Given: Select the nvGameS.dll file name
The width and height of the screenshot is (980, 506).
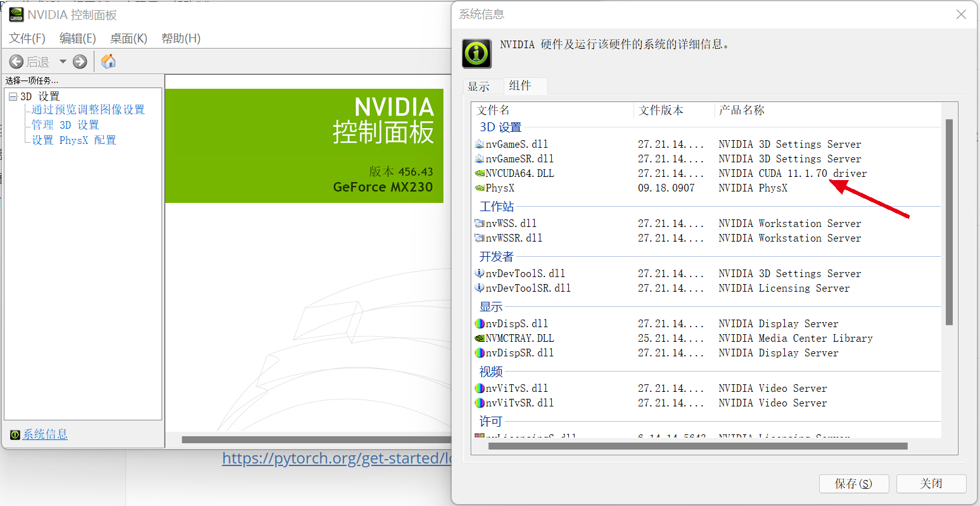Looking at the screenshot, I should pyautogui.click(x=517, y=144).
